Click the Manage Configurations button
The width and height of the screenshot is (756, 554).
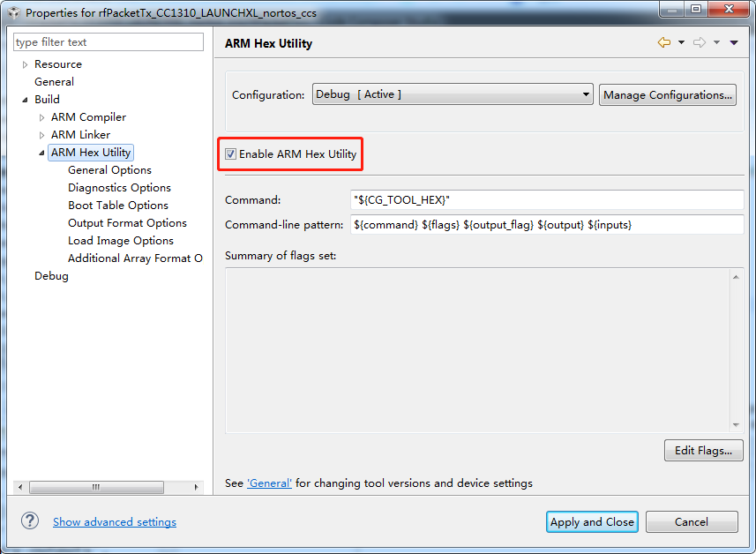click(668, 95)
